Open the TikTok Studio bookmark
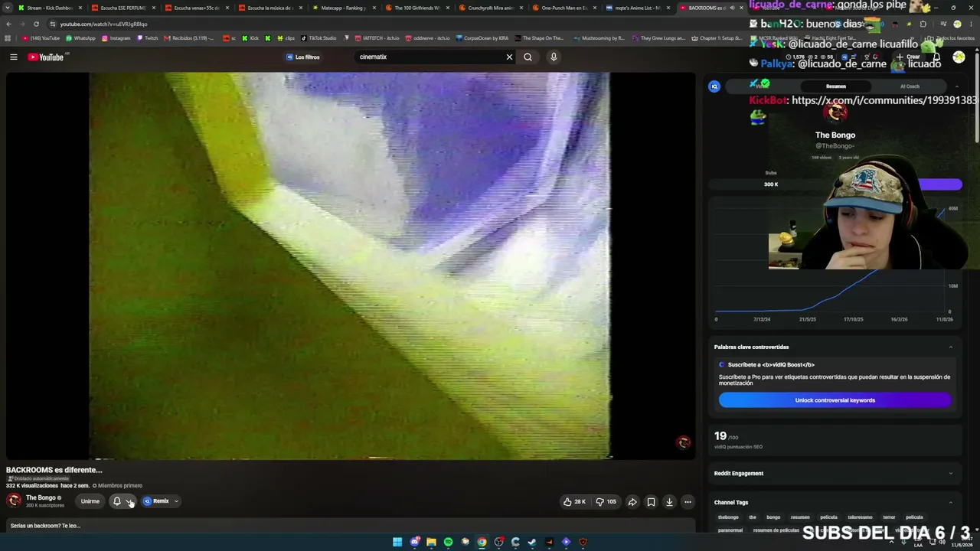This screenshot has width=980, height=551. pyautogui.click(x=318, y=38)
